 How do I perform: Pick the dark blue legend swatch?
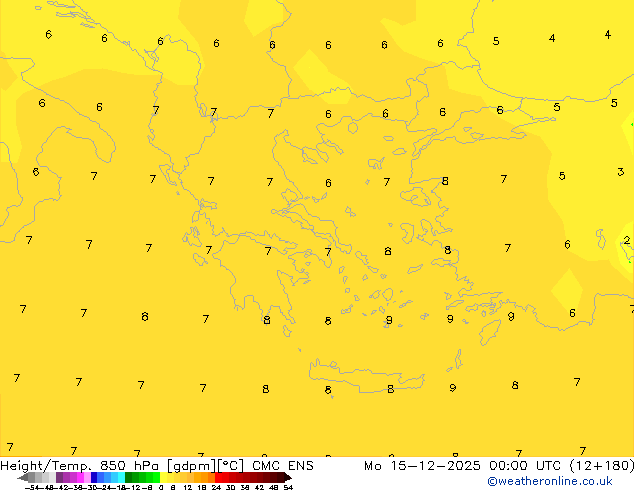(x=94, y=477)
